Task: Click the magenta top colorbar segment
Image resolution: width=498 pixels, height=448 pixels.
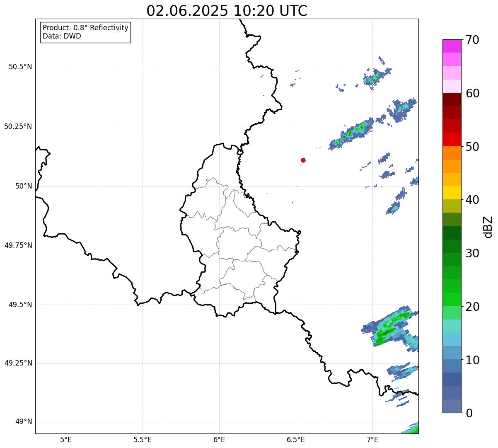Action: (x=452, y=46)
